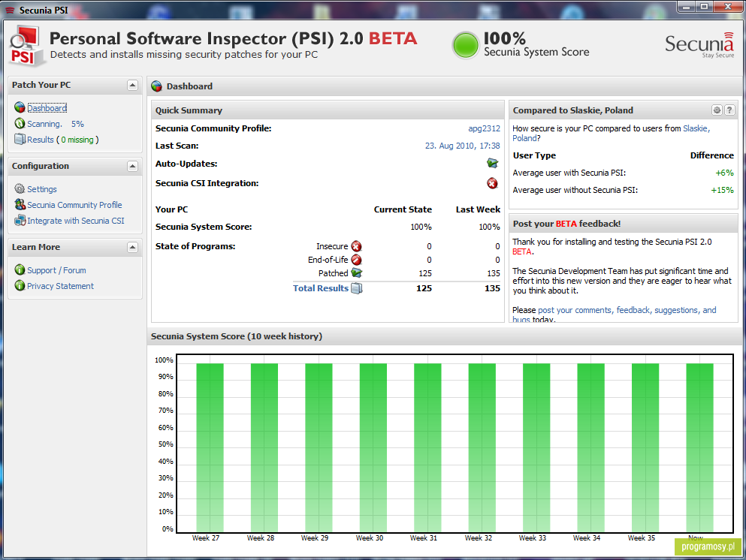
Task: Click the Week 27 score bar
Action: click(x=210, y=448)
